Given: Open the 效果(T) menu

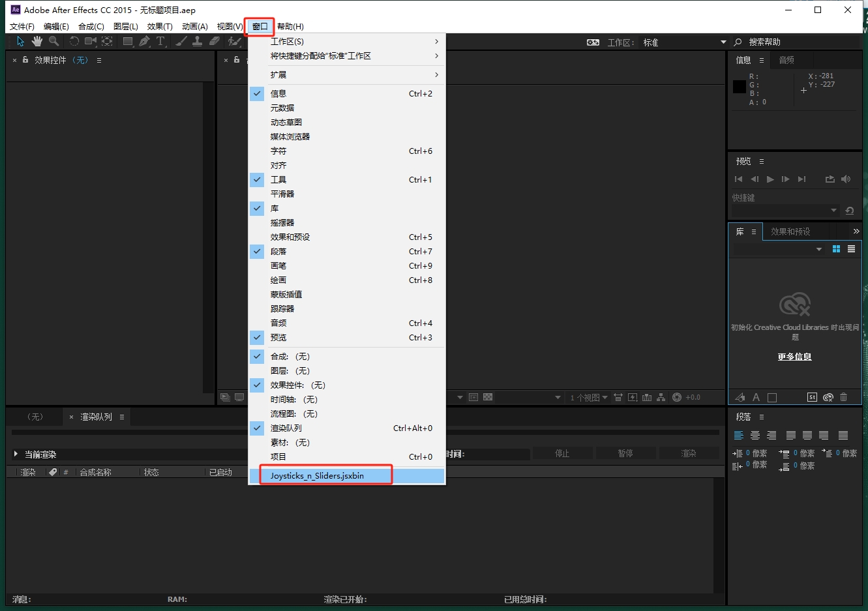Looking at the screenshot, I should (x=160, y=26).
